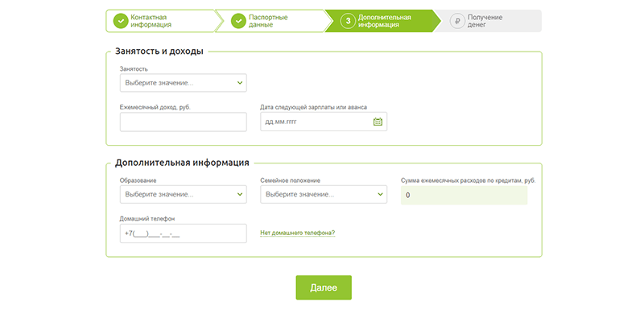The image size is (644, 314).
Task: Click the Дополнительная информация section heading
Action: (x=182, y=163)
